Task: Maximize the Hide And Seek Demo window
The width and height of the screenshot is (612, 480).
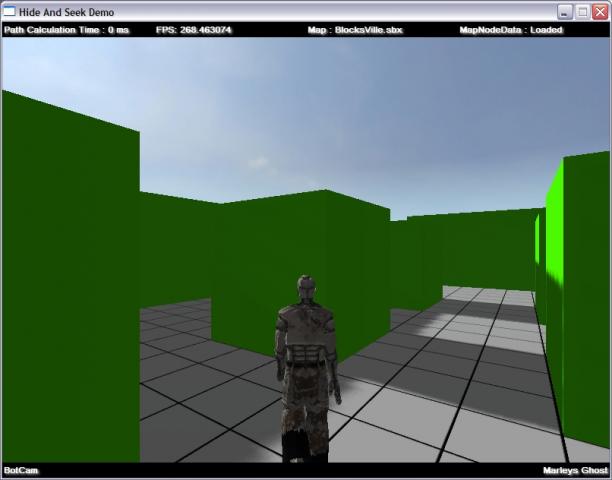Action: point(582,12)
